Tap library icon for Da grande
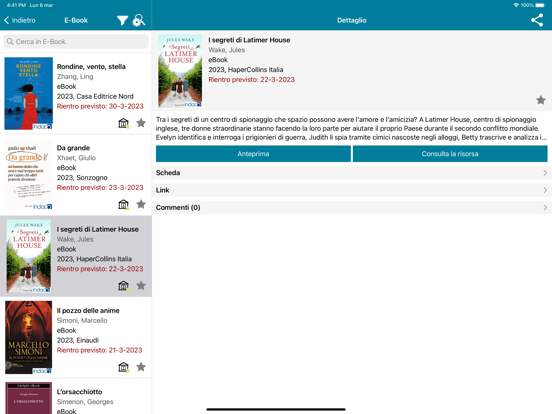 pos(124,205)
